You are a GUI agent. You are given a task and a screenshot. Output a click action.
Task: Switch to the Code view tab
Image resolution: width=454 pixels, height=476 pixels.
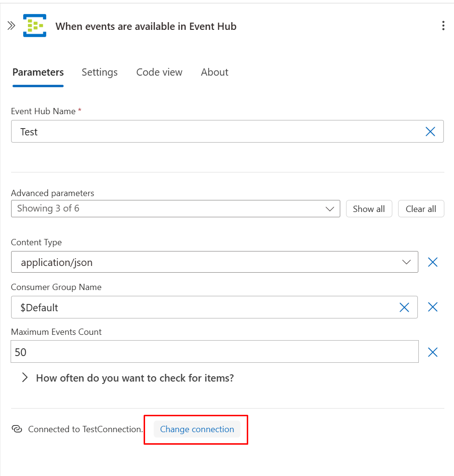coord(159,72)
